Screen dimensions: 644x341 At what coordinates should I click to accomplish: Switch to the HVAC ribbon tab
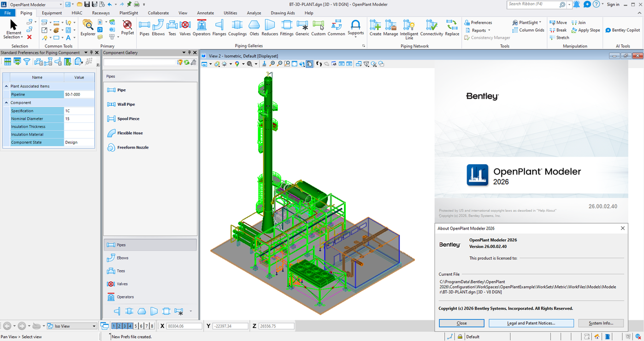point(77,13)
